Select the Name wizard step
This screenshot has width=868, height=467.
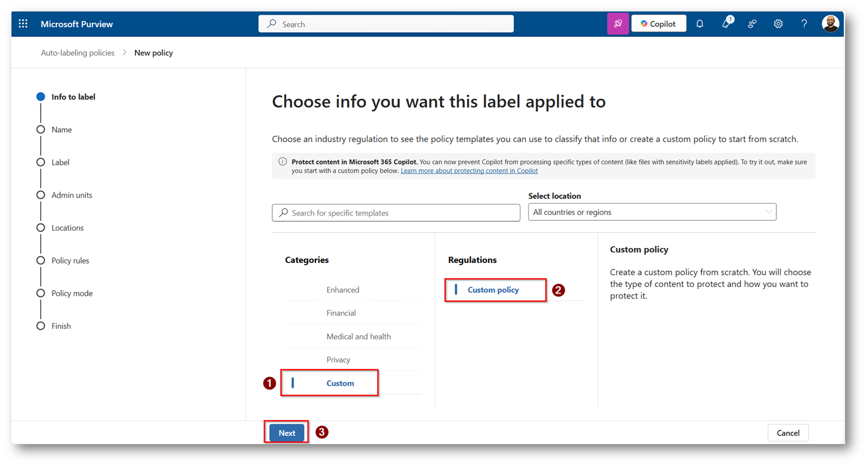[x=62, y=130]
